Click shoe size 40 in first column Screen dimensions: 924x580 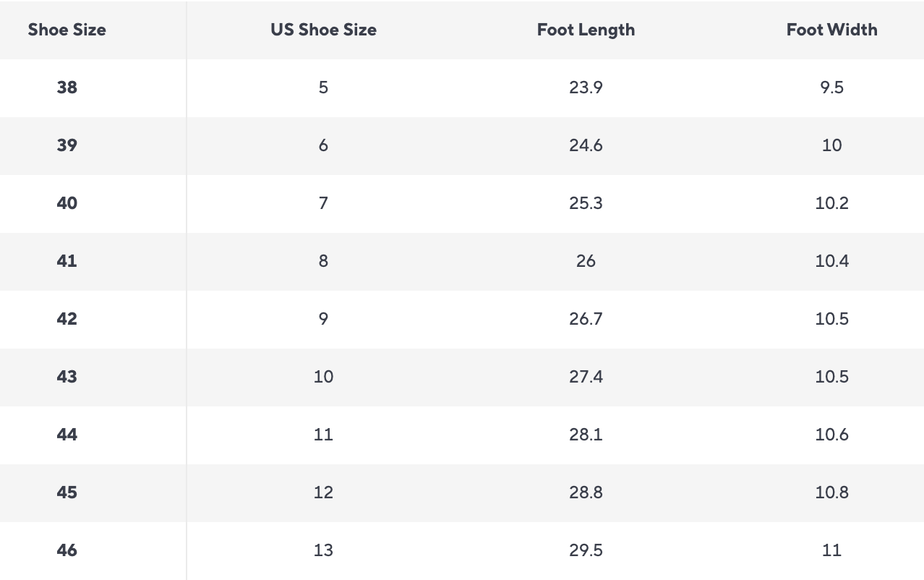click(67, 203)
